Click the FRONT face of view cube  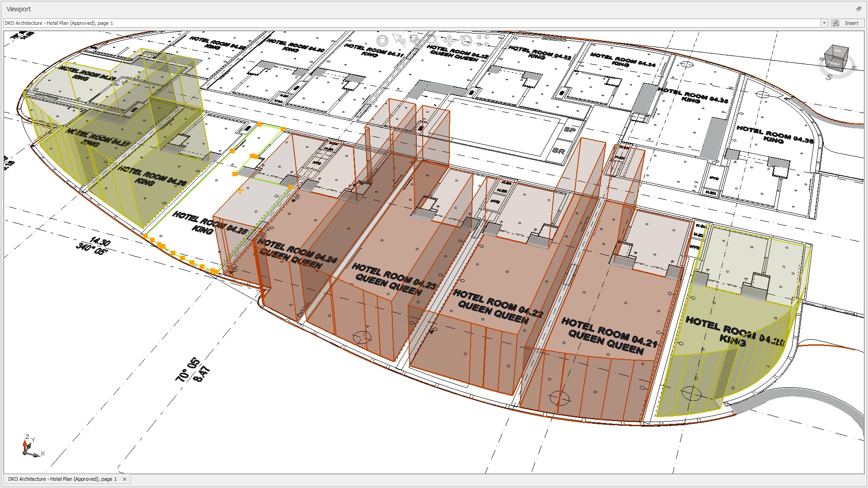click(835, 64)
